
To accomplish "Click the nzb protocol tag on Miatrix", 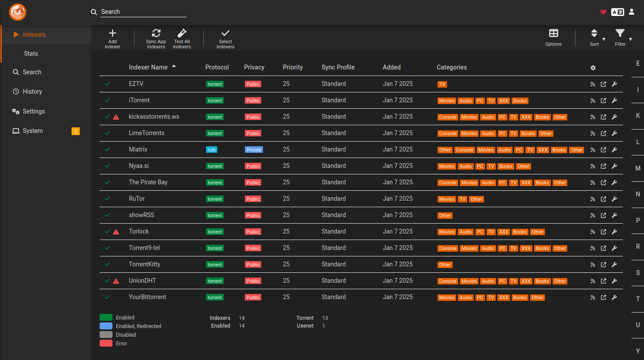I will [x=212, y=150].
